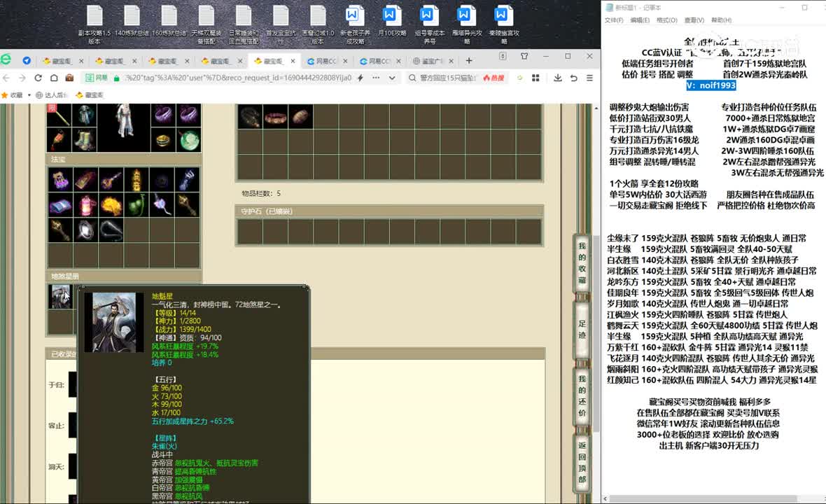Viewport: 826px width, 504px height.
Task: Click the browser undo-close arrow icon
Action: click(574, 78)
